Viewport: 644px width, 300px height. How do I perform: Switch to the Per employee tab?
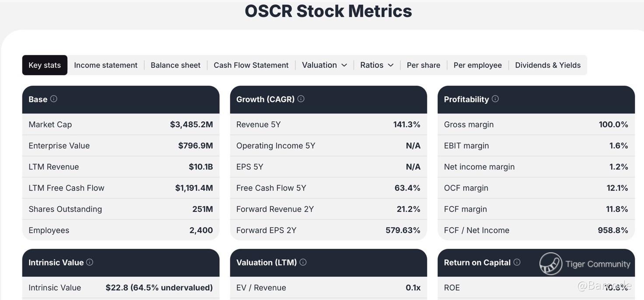(x=478, y=65)
